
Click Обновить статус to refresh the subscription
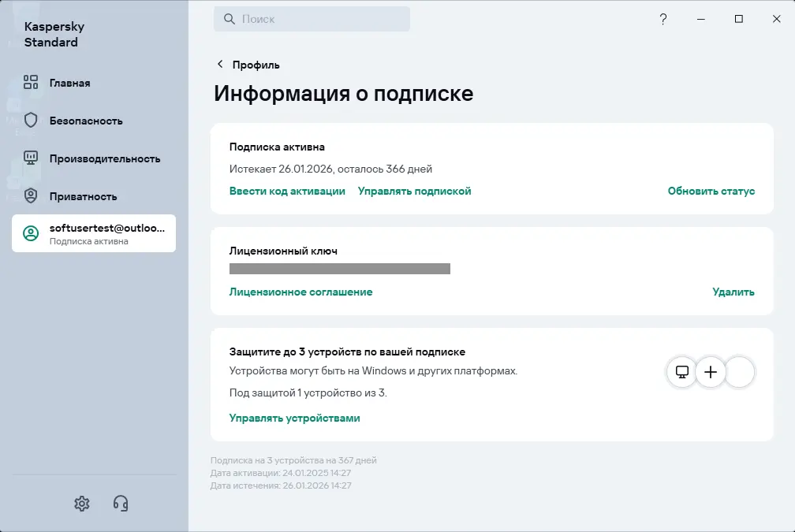click(x=711, y=191)
